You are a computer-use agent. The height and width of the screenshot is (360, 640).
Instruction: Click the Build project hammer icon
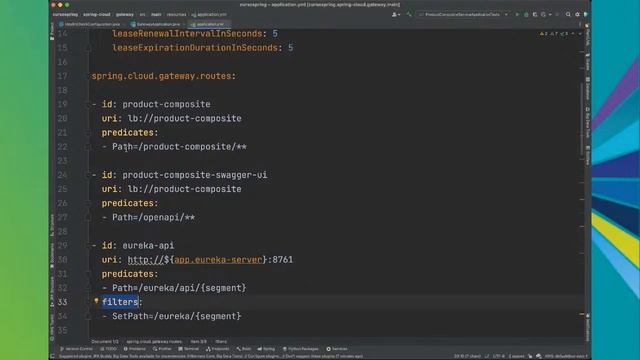pyautogui.click(x=409, y=14)
